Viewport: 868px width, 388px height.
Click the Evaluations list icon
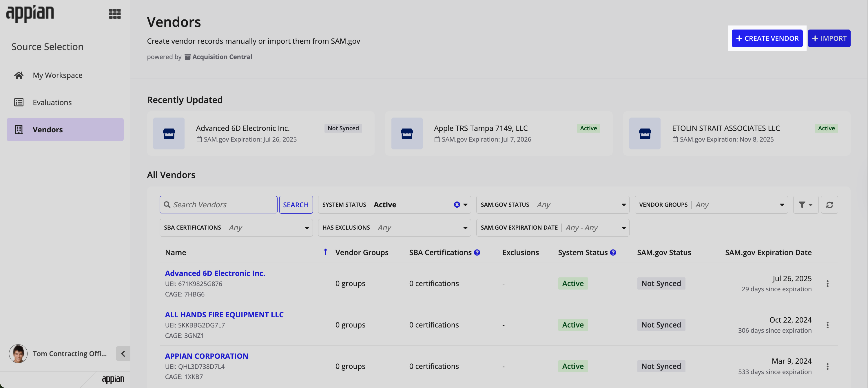19,102
